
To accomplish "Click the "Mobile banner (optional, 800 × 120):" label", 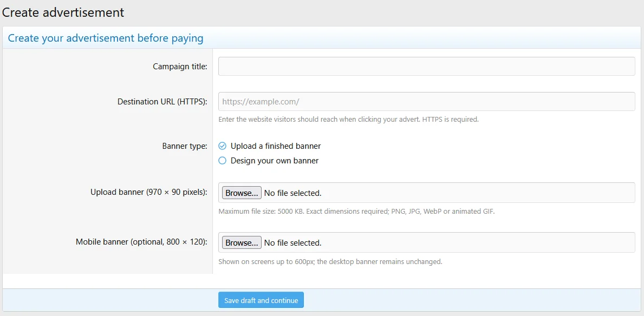I will coord(141,242).
